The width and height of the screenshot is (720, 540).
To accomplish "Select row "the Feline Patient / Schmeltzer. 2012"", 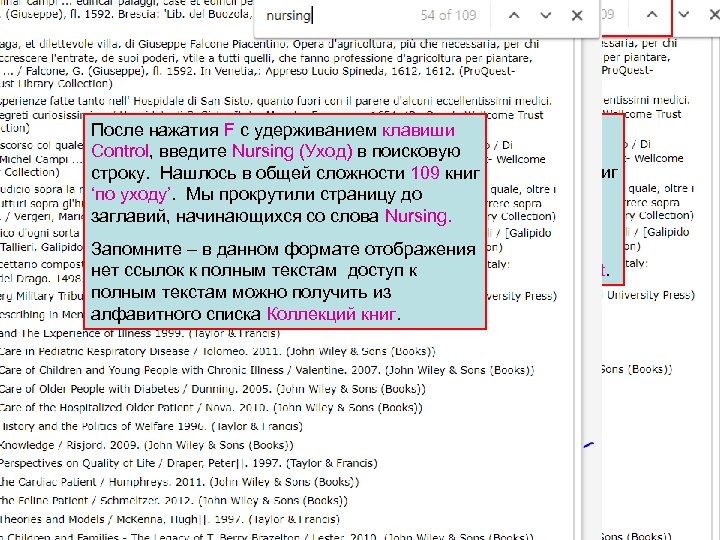I will (x=174, y=501).
